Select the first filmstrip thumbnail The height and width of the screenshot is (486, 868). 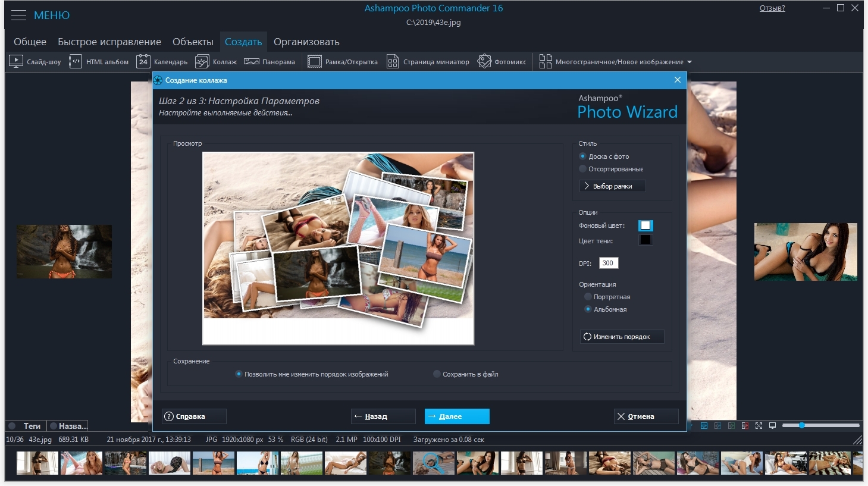[x=37, y=463]
